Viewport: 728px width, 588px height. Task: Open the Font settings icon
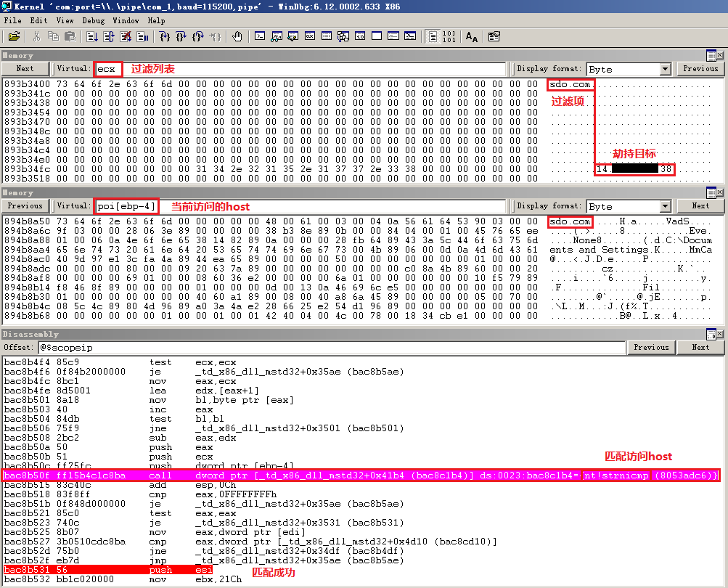pos(472,35)
